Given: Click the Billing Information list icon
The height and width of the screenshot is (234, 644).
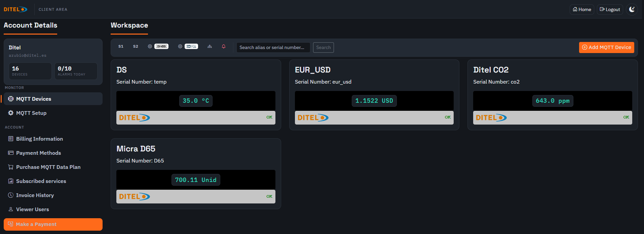Looking at the screenshot, I should 11,139.
